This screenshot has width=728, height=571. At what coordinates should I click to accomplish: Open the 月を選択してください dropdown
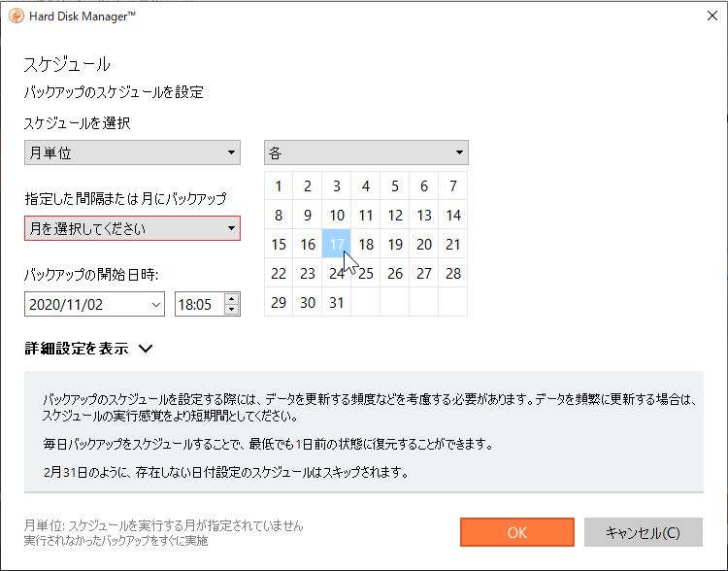coord(132,229)
